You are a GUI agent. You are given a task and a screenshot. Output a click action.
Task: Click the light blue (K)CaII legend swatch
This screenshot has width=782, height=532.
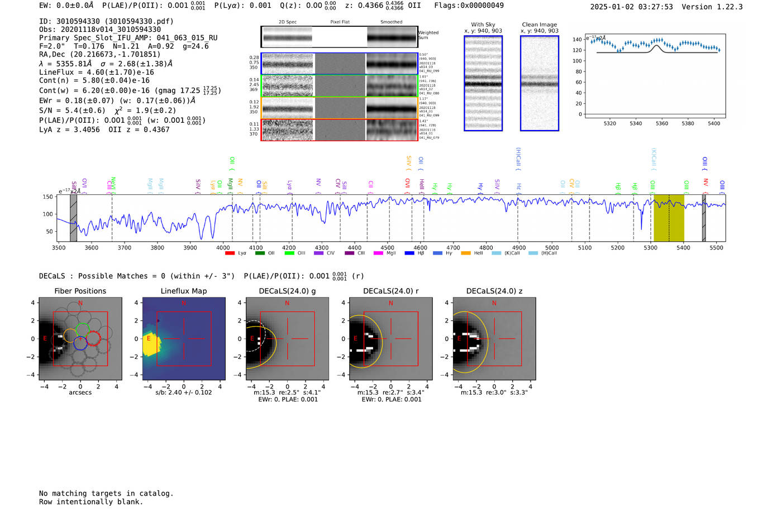(497, 253)
